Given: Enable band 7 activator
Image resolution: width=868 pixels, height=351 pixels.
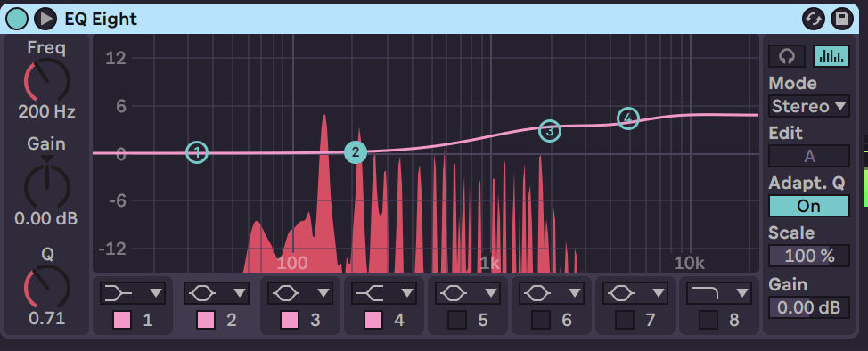Looking at the screenshot, I should tap(625, 320).
